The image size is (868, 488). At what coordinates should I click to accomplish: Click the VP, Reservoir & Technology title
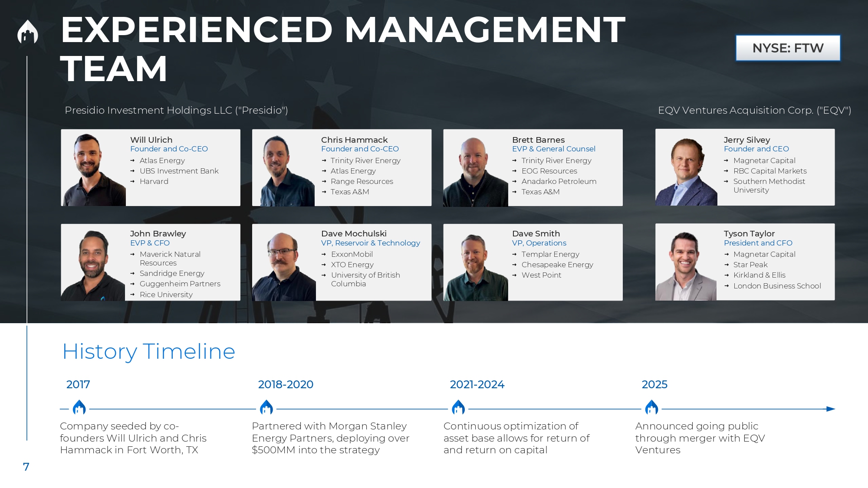pyautogui.click(x=370, y=243)
